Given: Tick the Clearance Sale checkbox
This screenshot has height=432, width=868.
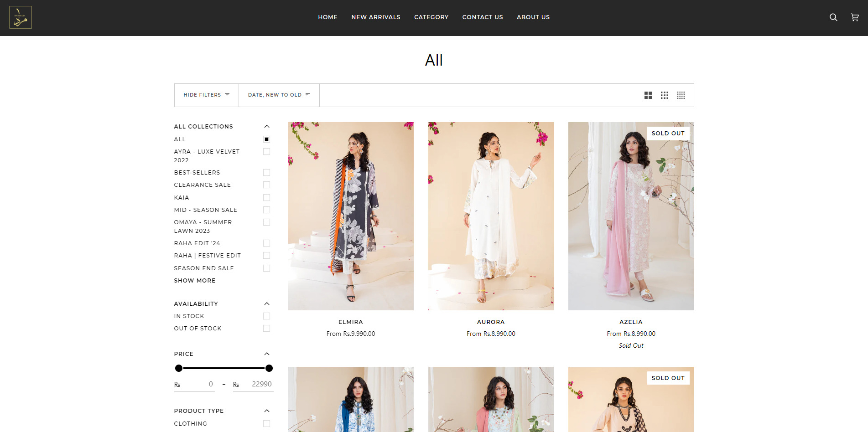Looking at the screenshot, I should (266, 185).
